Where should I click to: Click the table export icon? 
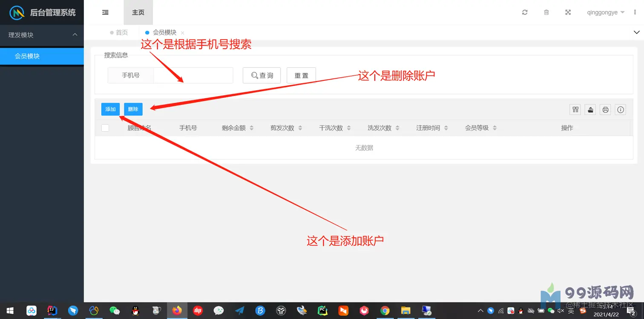pos(590,110)
